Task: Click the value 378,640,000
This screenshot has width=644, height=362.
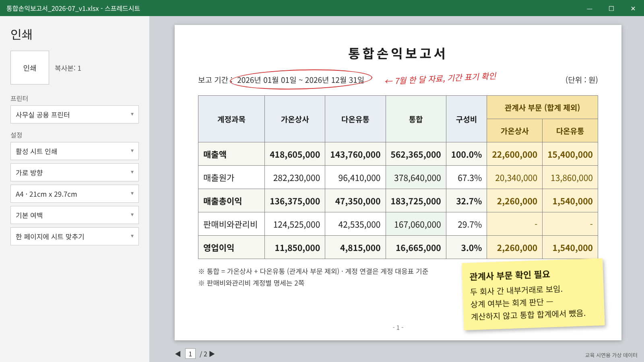Action: pyautogui.click(x=417, y=178)
